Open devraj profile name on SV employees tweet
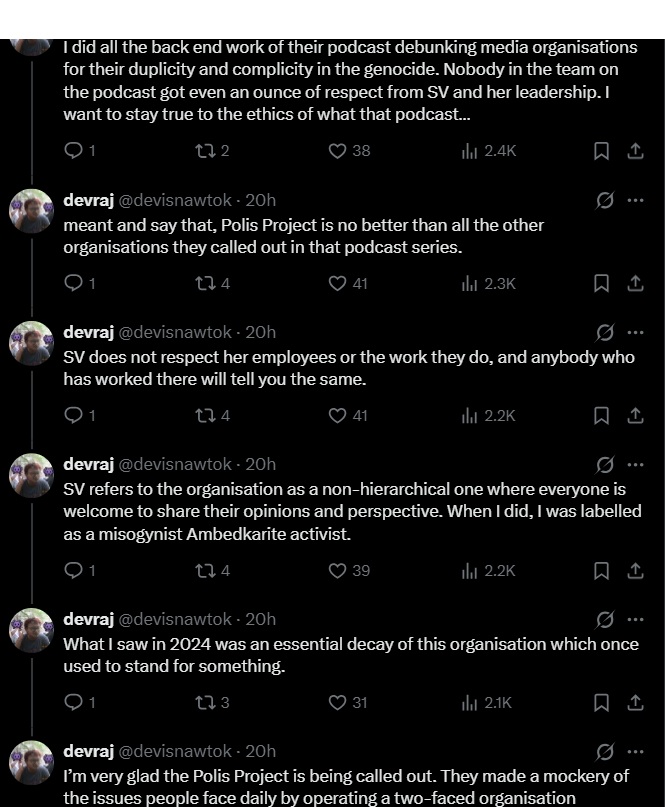665x807 pixels. click(x=89, y=332)
